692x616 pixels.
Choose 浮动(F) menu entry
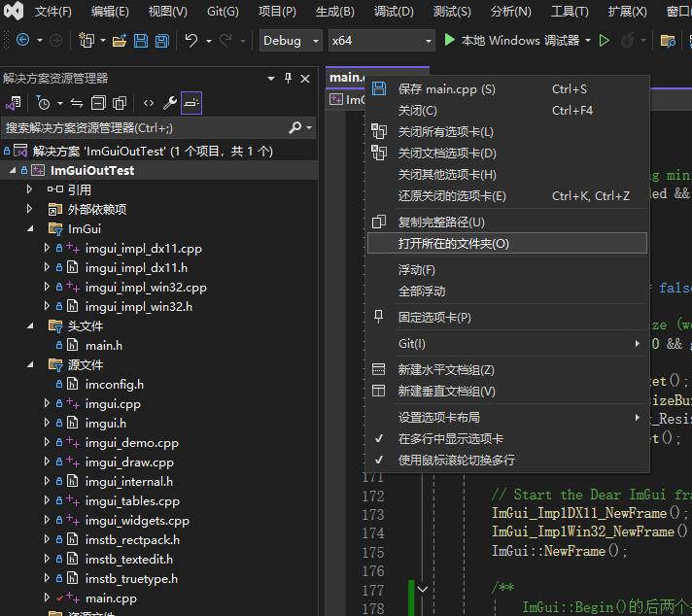pyautogui.click(x=507, y=269)
